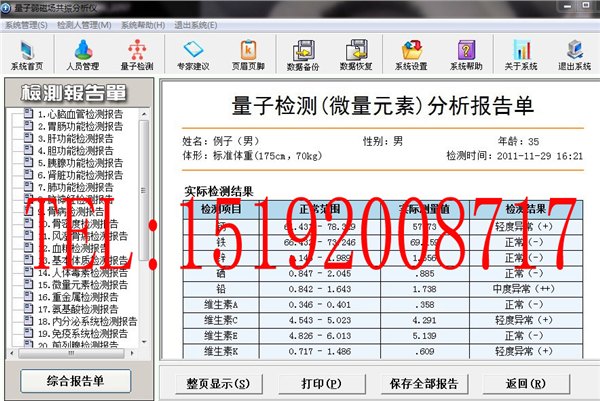Click the 数据备份 data backup icon
This screenshot has width=600, height=401.
click(x=303, y=55)
